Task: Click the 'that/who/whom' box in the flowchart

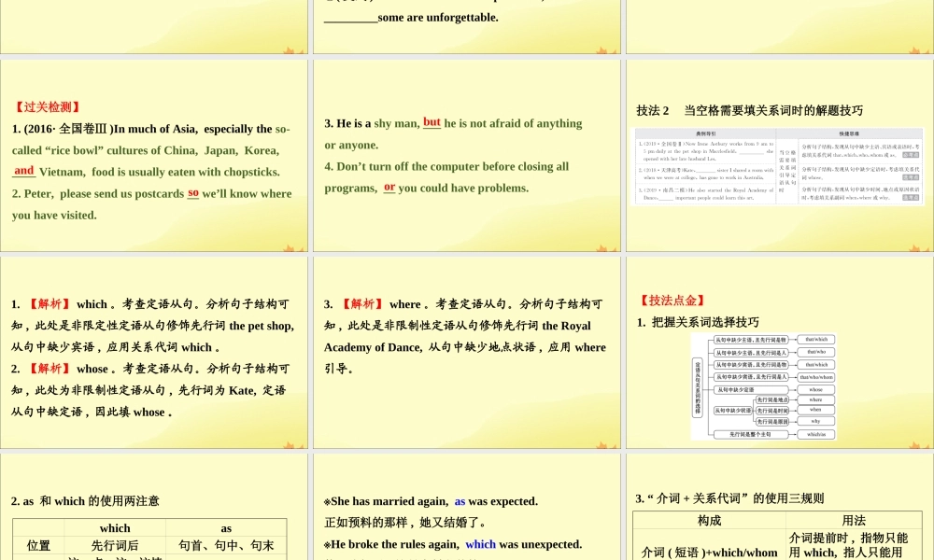Action: (x=815, y=377)
